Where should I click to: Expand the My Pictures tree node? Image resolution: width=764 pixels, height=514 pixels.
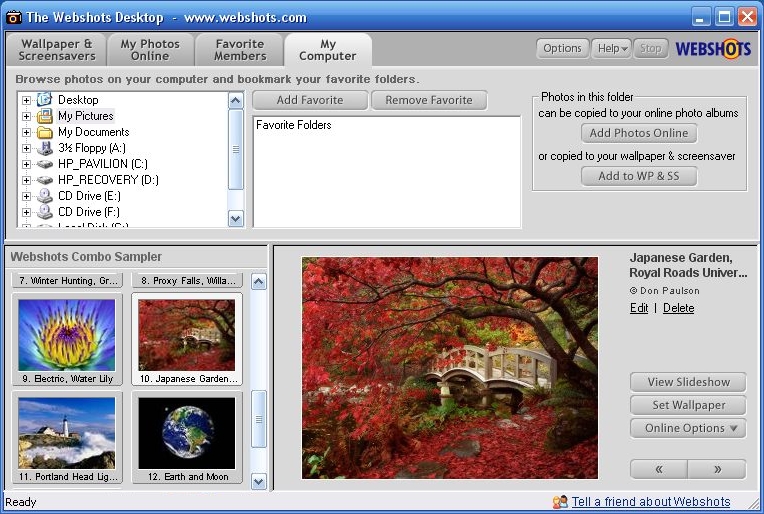pyautogui.click(x=26, y=116)
